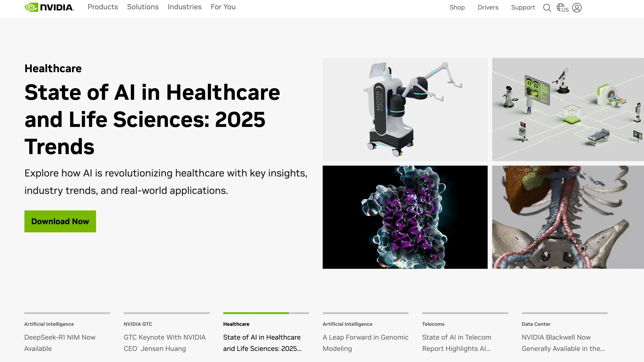This screenshot has height=362, width=644.
Task: Click the isometric hospital diagram image
Action: (568, 110)
